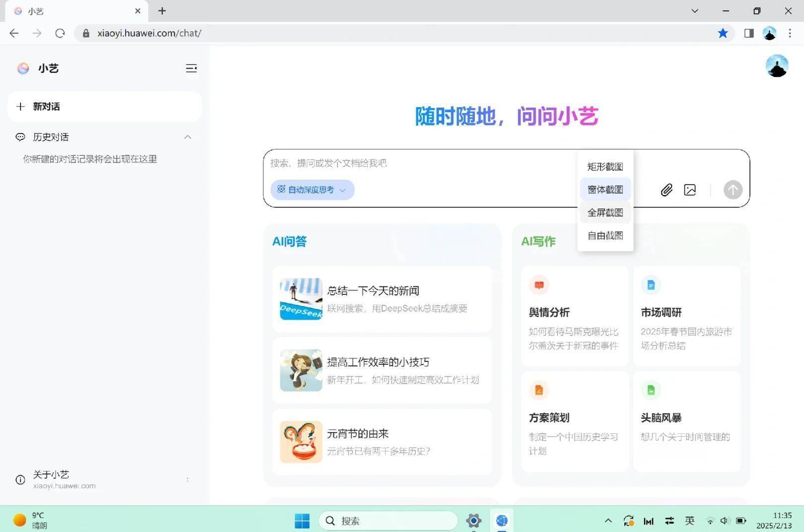
Task: Open the 自动深度思考 dropdown arrow
Action: coord(343,190)
